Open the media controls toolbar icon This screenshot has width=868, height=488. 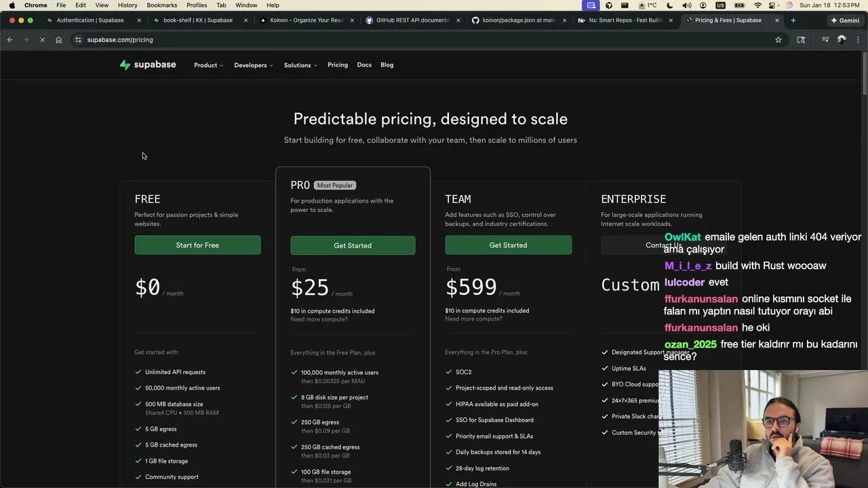click(825, 40)
